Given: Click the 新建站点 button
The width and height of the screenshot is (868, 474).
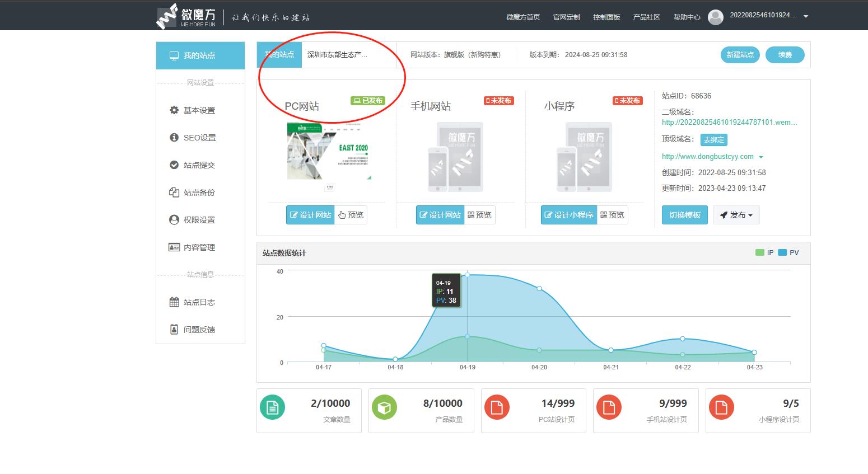Looking at the screenshot, I should (740, 55).
